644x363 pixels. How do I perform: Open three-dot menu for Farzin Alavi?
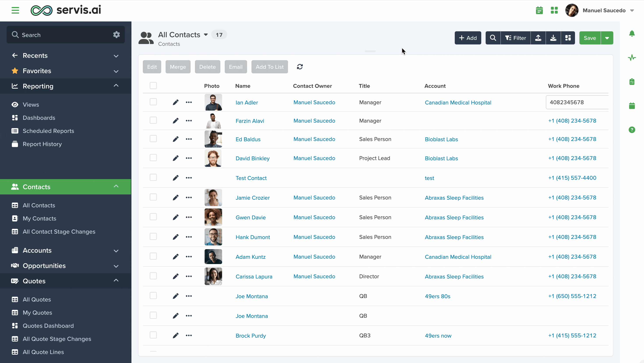[x=189, y=121]
